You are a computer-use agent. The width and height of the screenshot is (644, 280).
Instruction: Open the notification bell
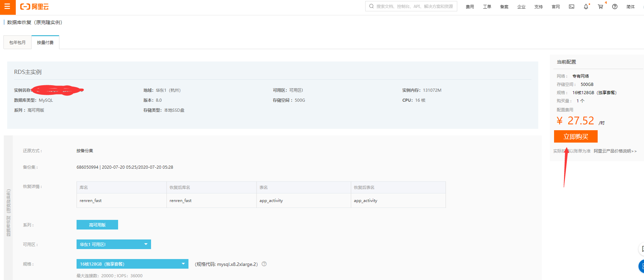click(x=586, y=7)
